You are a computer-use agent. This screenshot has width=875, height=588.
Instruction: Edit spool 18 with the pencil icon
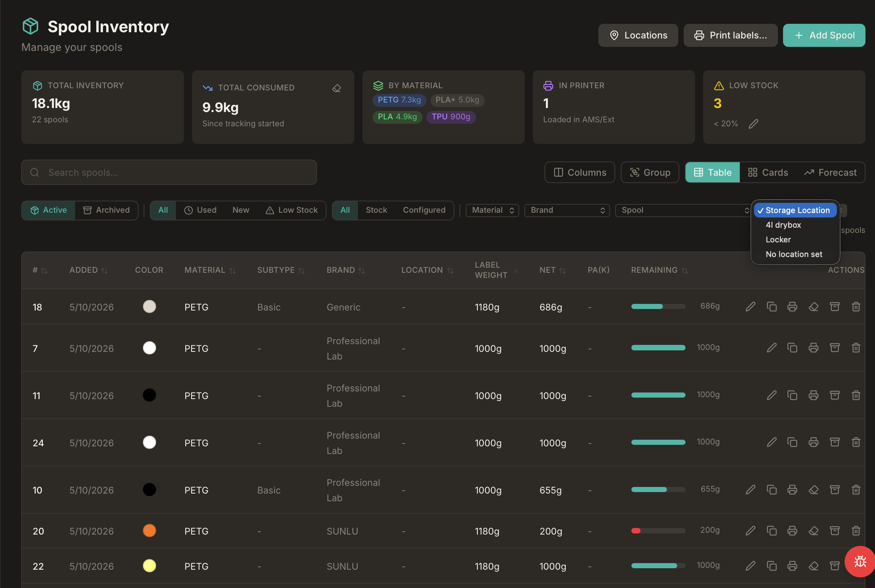point(750,307)
